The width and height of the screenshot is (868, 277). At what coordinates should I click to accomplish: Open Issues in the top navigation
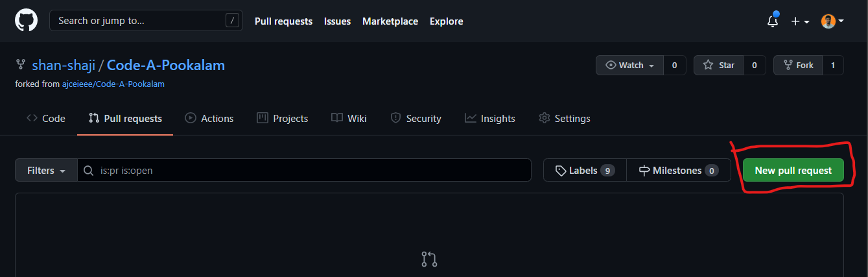tap(337, 21)
